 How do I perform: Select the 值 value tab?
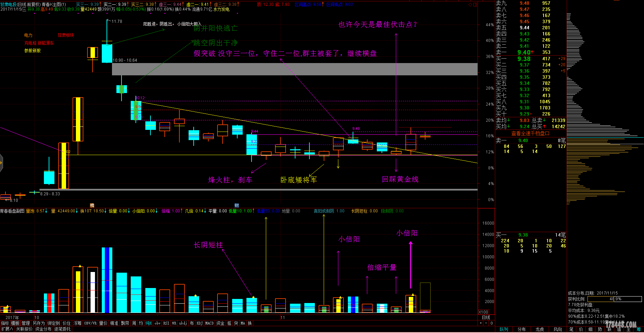point(619,329)
